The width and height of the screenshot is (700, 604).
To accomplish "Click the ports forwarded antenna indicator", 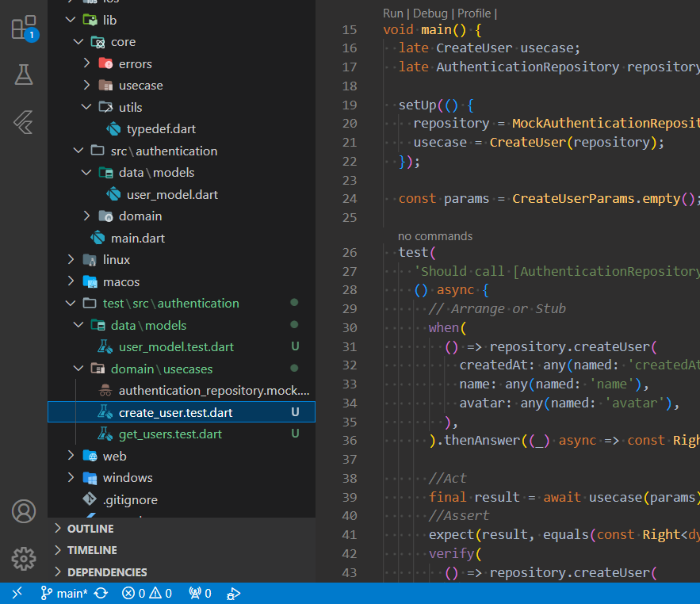I will [x=199, y=593].
